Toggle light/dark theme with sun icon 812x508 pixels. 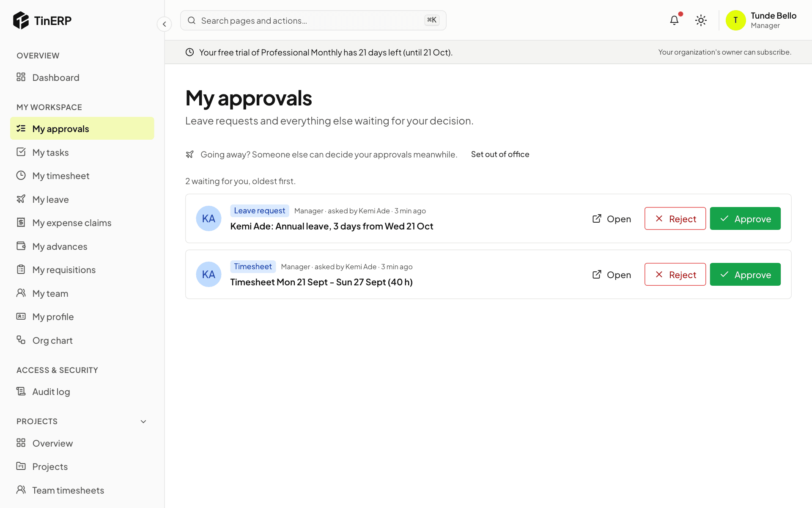(701, 20)
